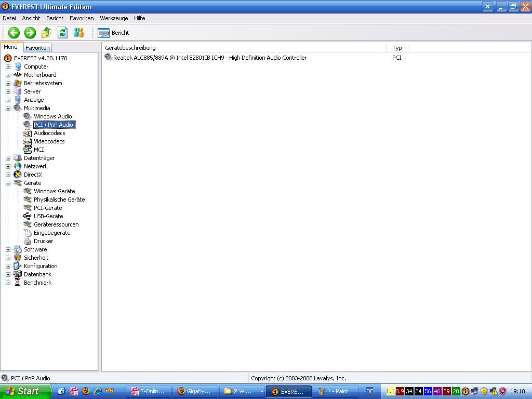
Task: Collapse the Geräte tree node
Action: 8,183
